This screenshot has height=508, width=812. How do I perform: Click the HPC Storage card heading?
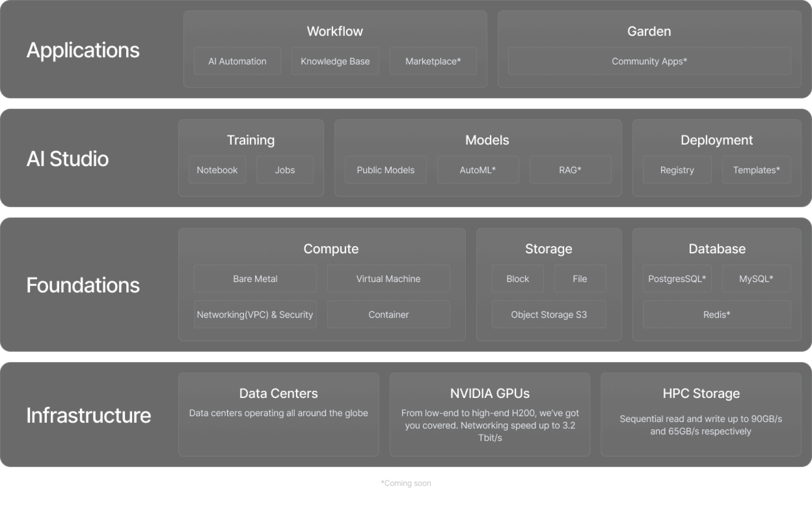701,393
